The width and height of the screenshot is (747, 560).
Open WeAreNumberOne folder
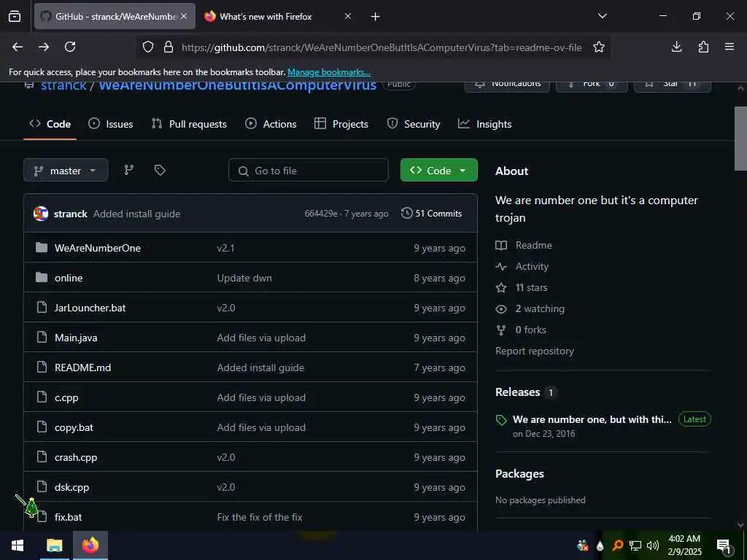(x=98, y=248)
